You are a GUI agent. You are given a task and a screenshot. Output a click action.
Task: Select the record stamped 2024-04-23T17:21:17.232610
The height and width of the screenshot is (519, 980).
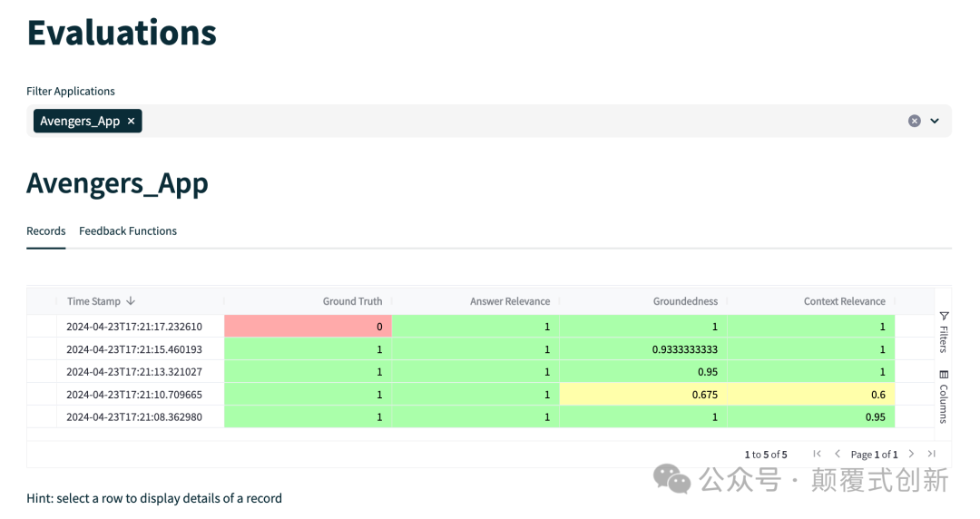[134, 327]
